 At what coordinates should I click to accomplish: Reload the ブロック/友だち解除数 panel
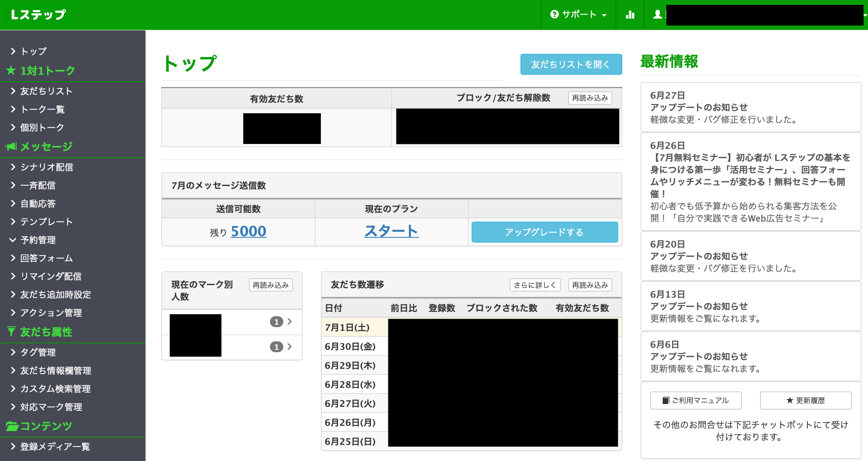[590, 98]
